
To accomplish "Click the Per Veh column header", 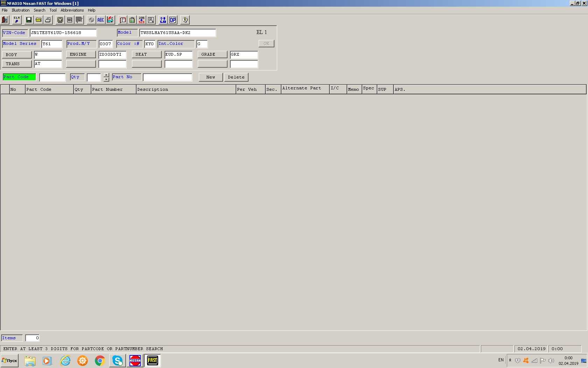I will pos(251,89).
